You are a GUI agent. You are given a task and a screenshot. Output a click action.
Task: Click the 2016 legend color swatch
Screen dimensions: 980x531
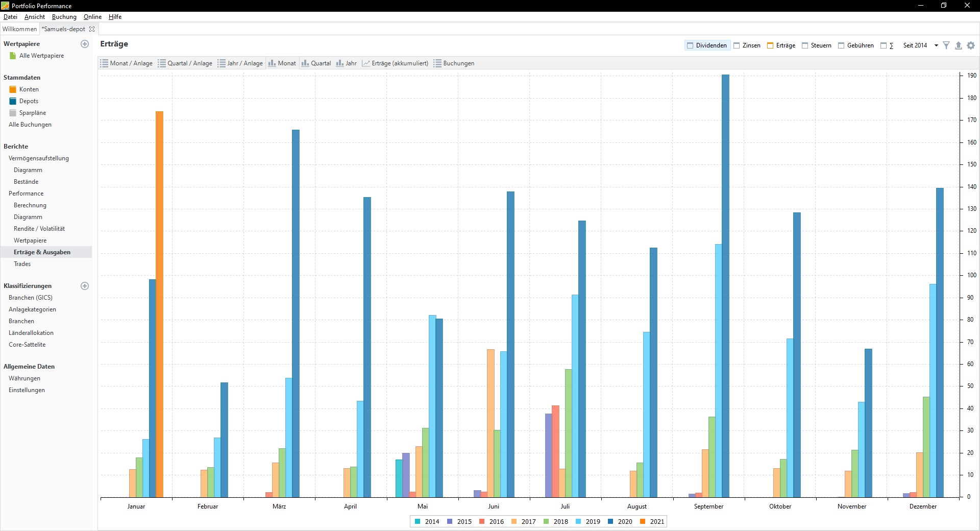point(482,521)
